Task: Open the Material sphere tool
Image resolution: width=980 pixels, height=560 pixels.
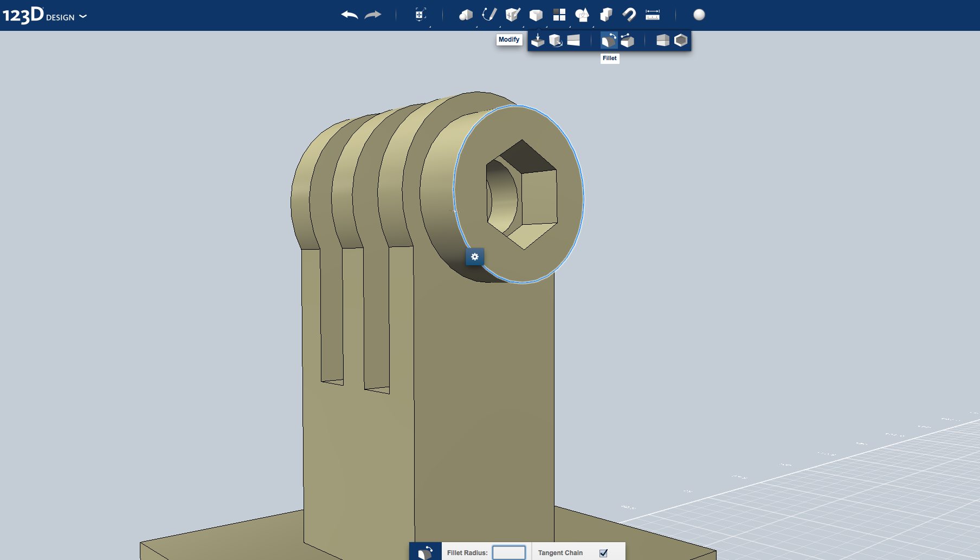Action: [x=699, y=15]
